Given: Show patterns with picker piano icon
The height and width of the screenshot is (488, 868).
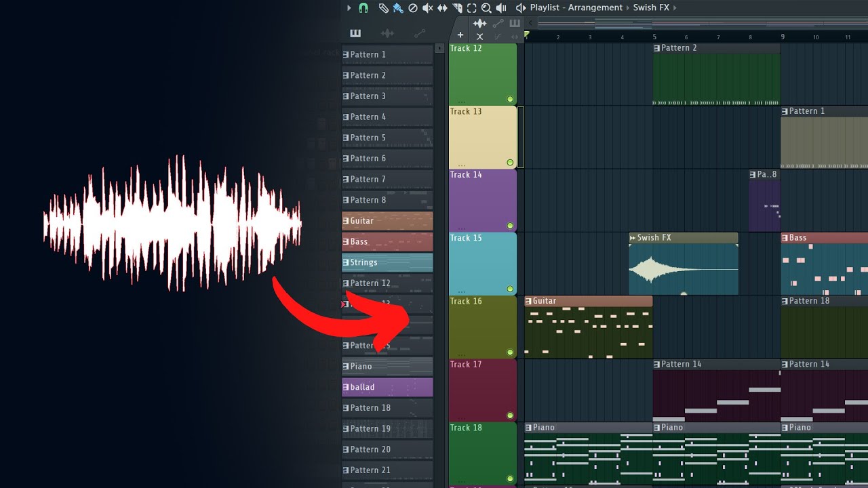Looking at the screenshot, I should [355, 33].
